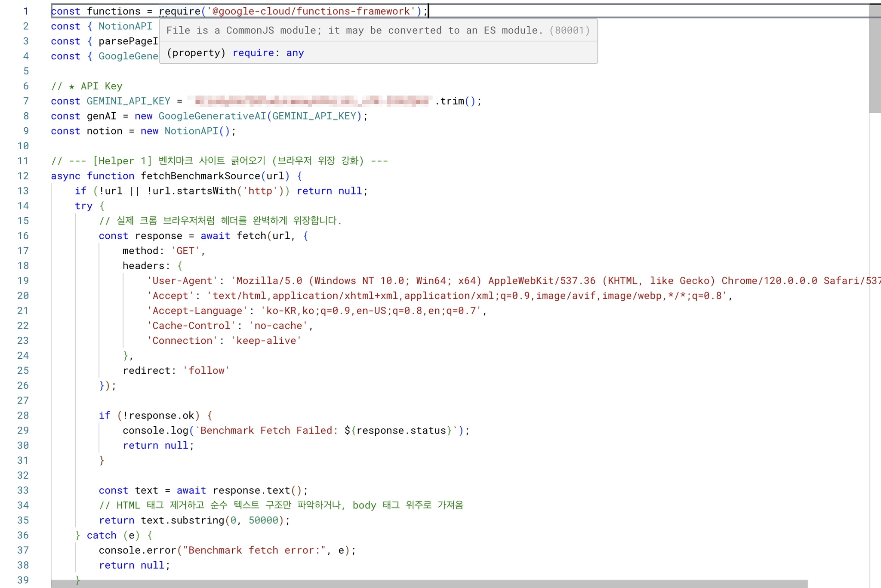Click line number 12 in the gutter
The image size is (881, 588).
[23, 176]
